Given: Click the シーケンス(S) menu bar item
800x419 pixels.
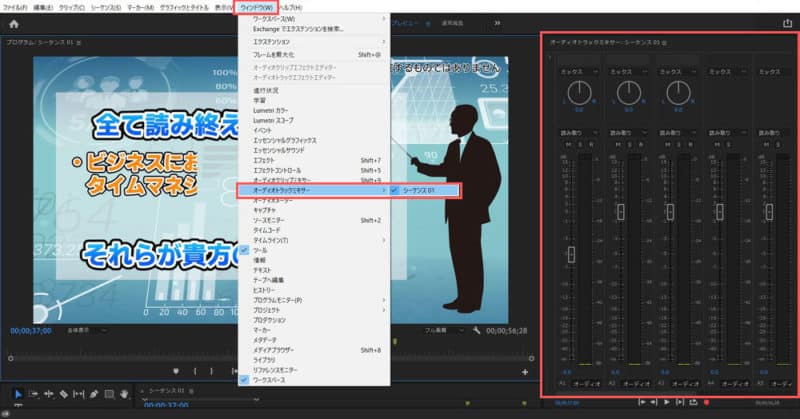Looking at the screenshot, I should (x=99, y=7).
